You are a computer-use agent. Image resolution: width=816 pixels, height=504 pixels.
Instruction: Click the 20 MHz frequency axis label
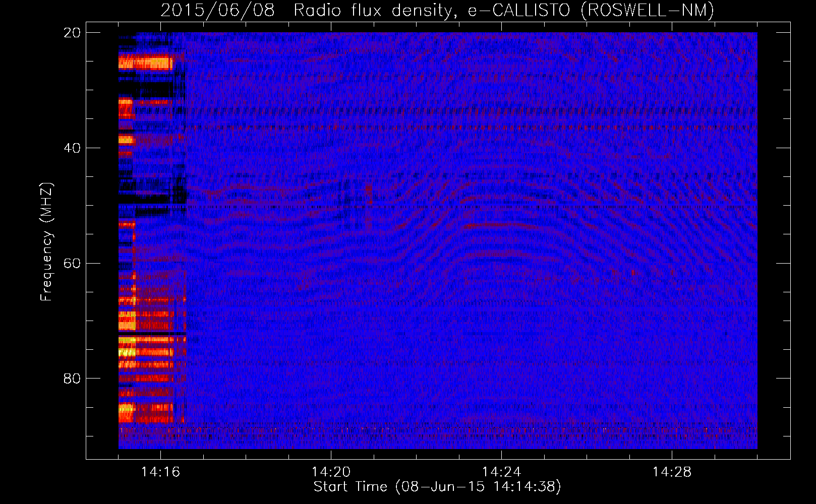[72, 33]
